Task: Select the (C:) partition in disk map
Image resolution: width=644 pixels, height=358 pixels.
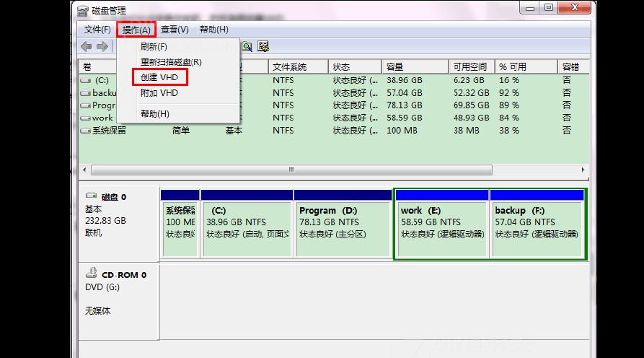Action: 247,224
